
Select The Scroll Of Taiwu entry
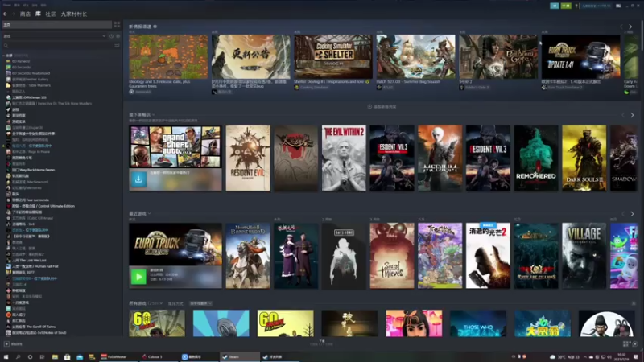[x=31, y=327]
